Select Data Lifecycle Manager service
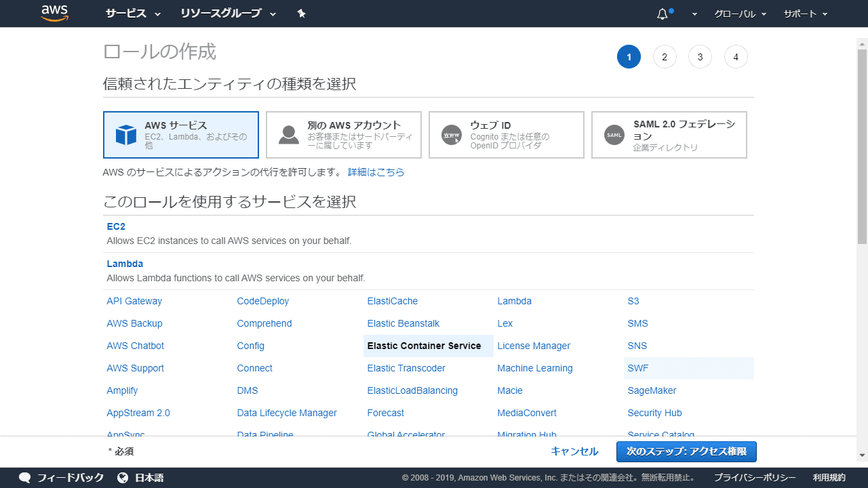This screenshot has width=868, height=488. (287, 413)
